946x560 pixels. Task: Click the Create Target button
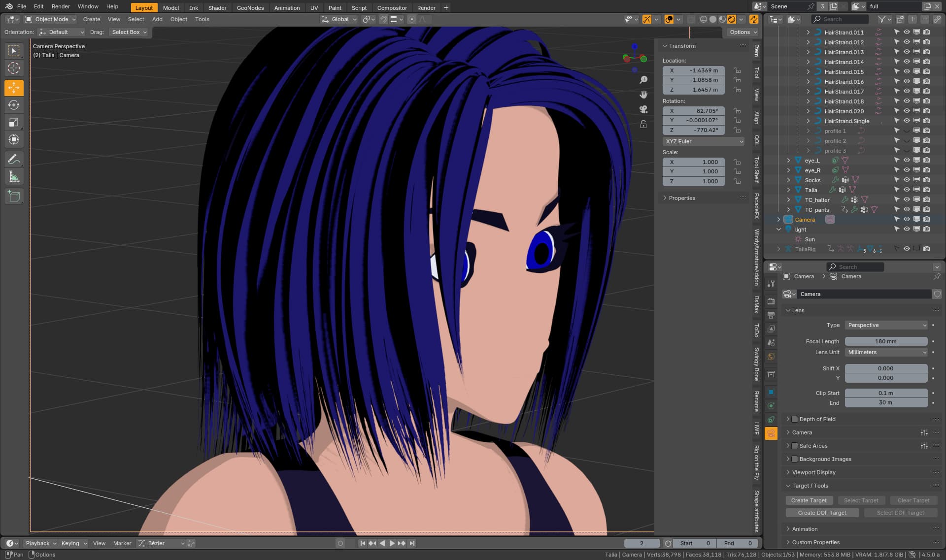809,500
